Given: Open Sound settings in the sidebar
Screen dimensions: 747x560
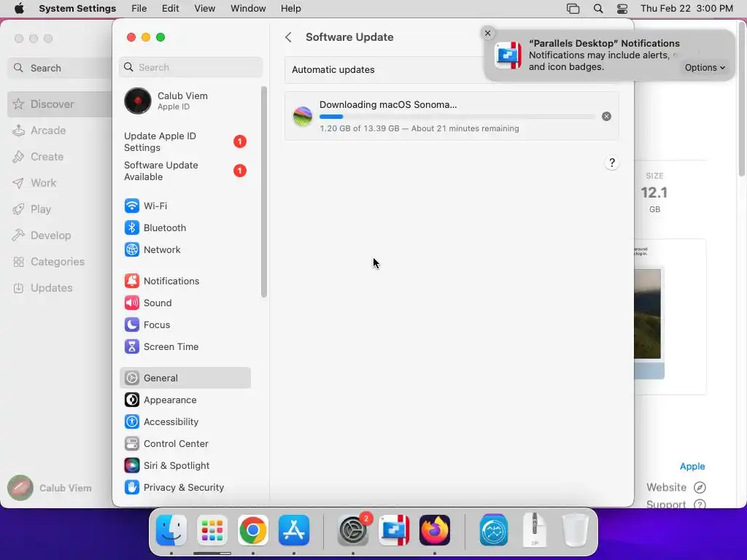Looking at the screenshot, I should pyautogui.click(x=185, y=303).
